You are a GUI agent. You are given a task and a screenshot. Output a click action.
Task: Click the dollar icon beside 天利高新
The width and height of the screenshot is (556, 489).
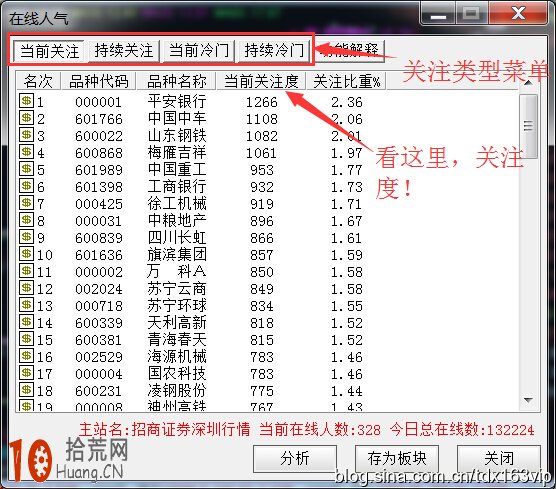pyautogui.click(x=26, y=322)
